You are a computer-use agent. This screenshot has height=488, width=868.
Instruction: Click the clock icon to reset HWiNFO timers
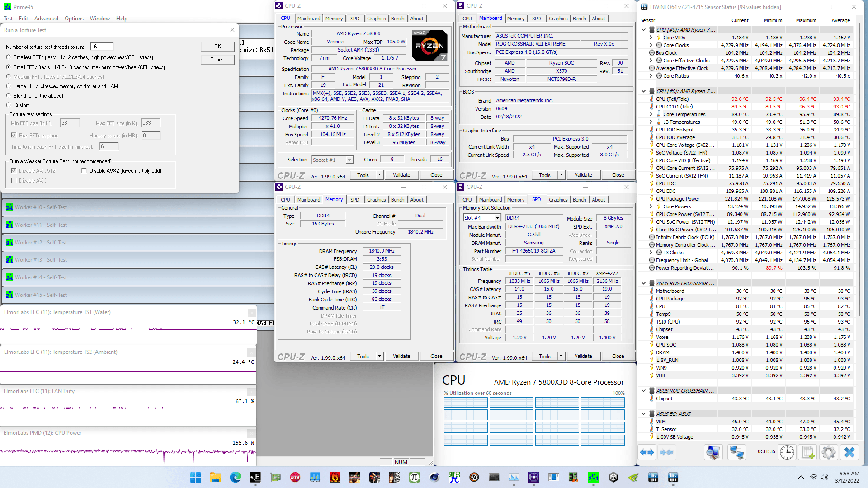(x=787, y=452)
